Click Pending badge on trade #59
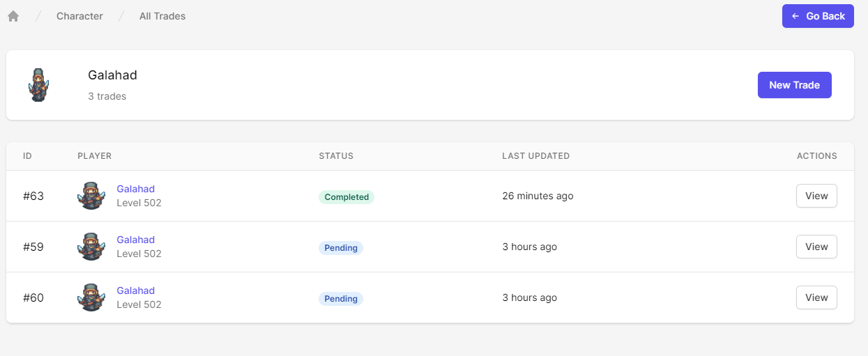This screenshot has height=356, width=868. (341, 248)
